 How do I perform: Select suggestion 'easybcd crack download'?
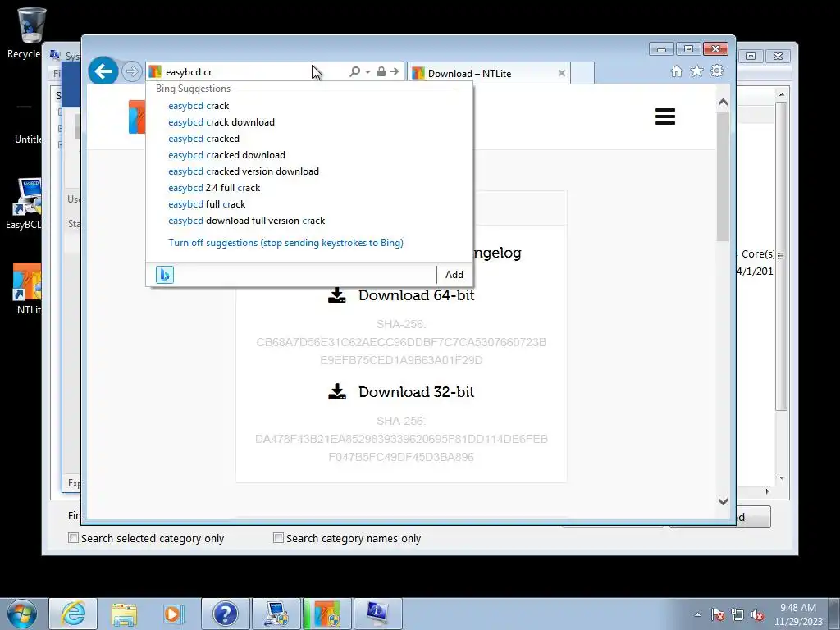click(221, 122)
